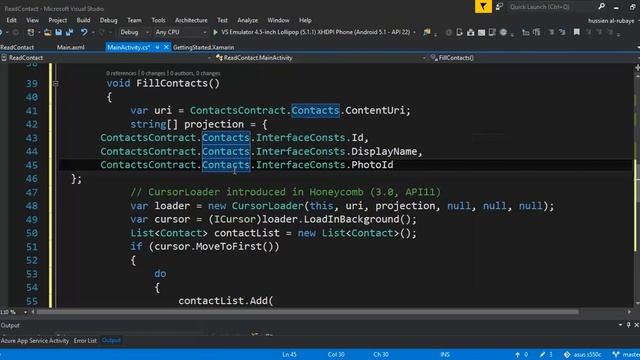Image resolution: width=640 pixels, height=360 pixels.
Task: Close the Output panel
Action: 636,325
